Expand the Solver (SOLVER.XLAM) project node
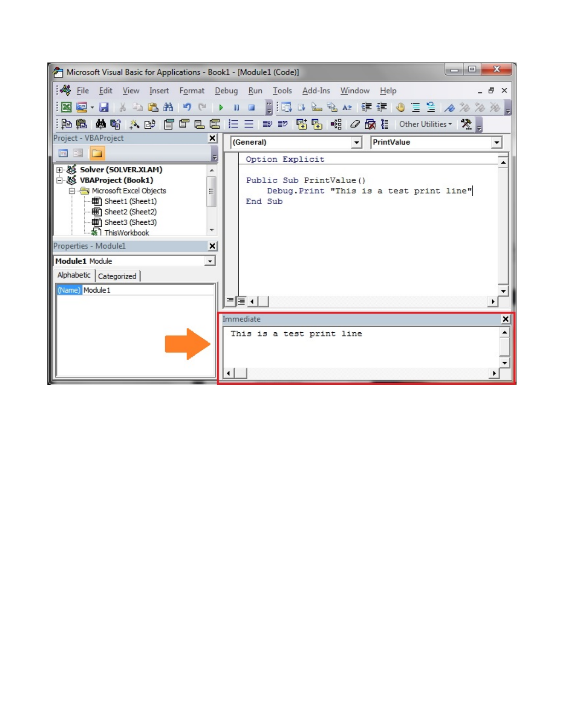The image size is (563, 728). coord(59,170)
